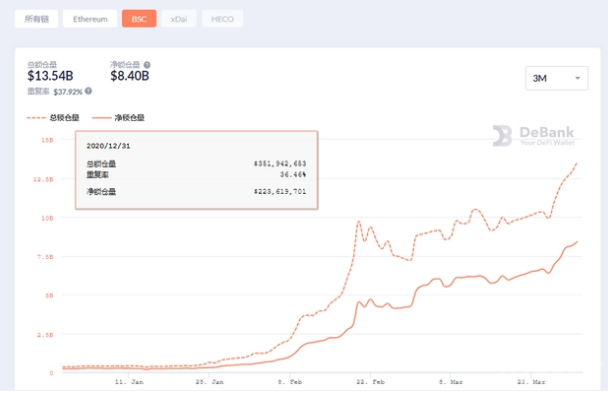This screenshot has height=395, width=608.
Task: Click the $13.54B total locked value
Action: coord(50,76)
